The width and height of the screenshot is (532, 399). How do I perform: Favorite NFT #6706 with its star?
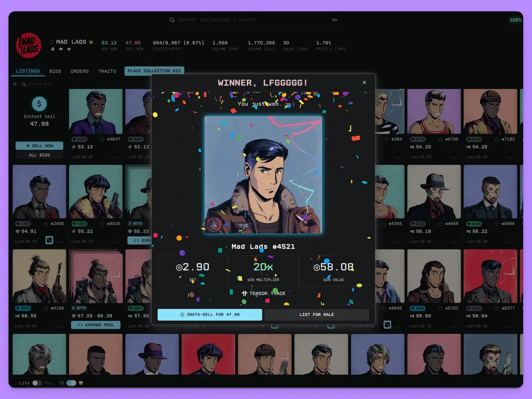[441, 139]
